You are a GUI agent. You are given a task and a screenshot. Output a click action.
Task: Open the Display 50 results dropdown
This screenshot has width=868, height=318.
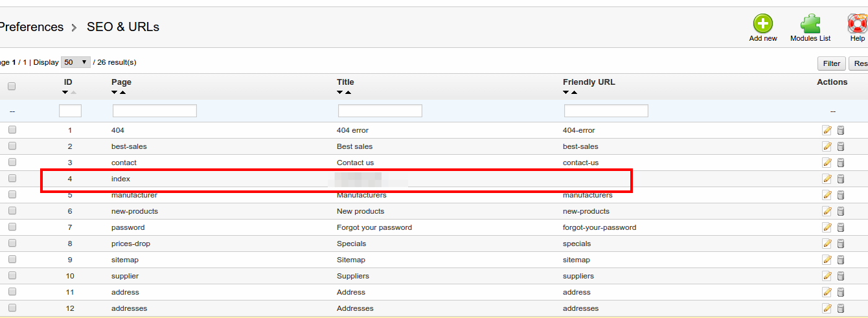point(76,62)
